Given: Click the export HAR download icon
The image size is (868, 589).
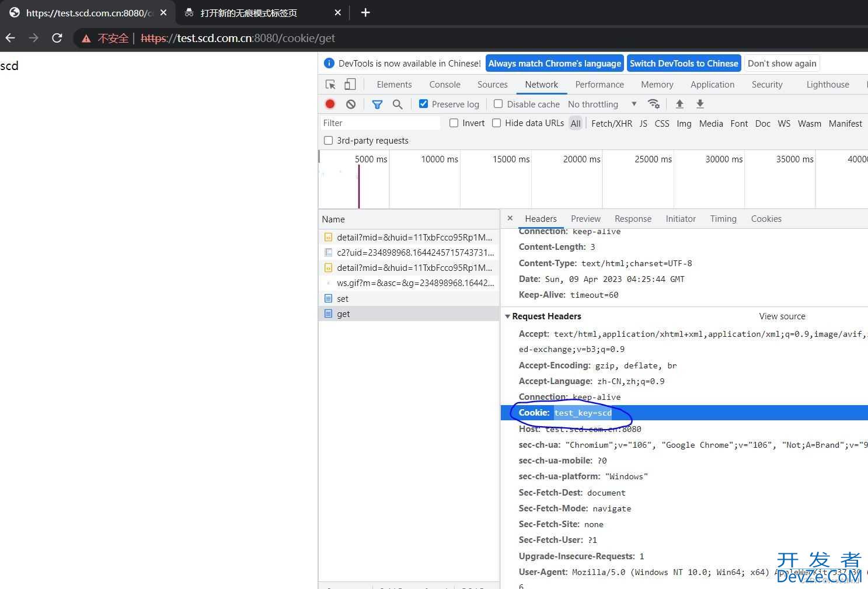Looking at the screenshot, I should [x=700, y=104].
